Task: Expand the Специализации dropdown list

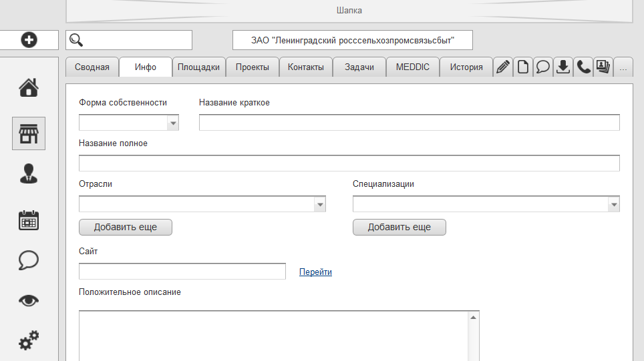Action: [x=613, y=204]
